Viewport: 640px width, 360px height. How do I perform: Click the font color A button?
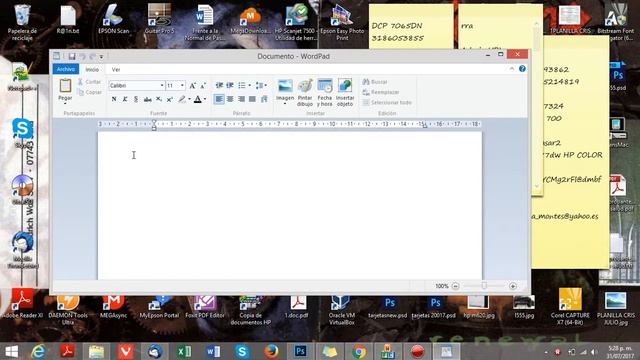198,99
